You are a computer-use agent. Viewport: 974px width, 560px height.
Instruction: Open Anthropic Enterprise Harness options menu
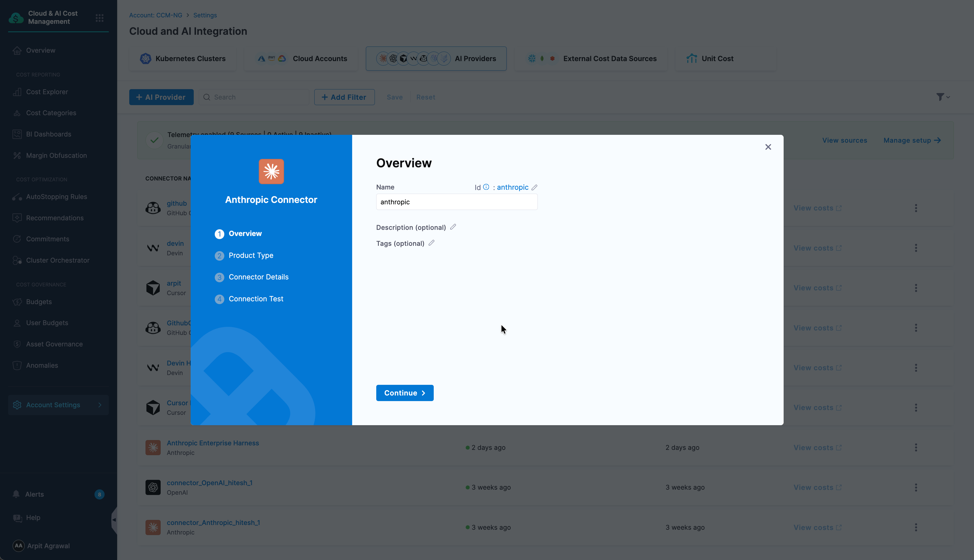pyautogui.click(x=915, y=447)
